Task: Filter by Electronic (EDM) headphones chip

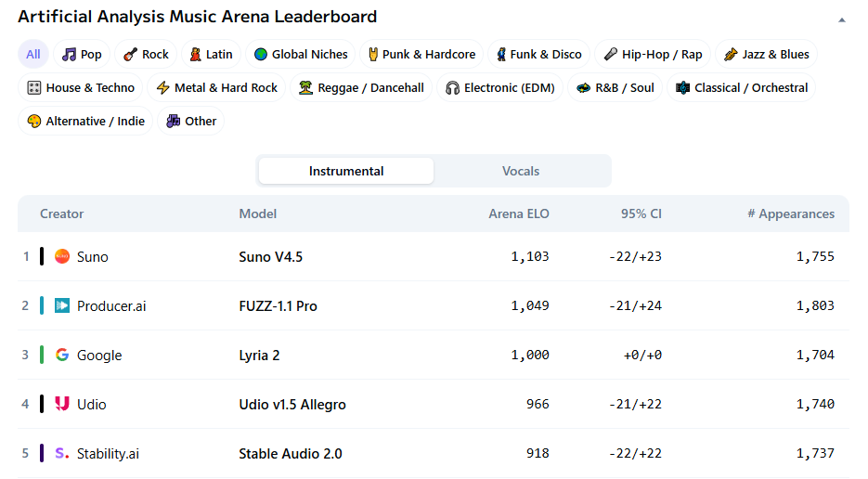Action: (x=499, y=88)
